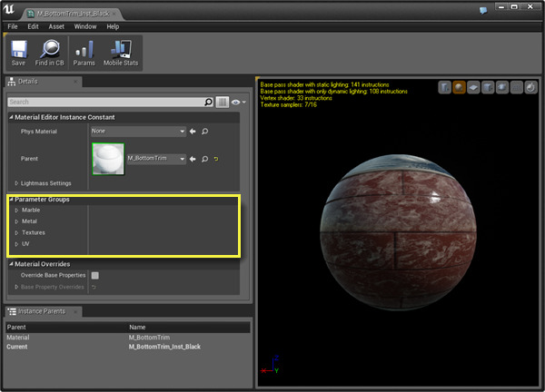Screen dimensions: 545x392
Task: Browse to Parent material in Content Browser
Action: point(205,159)
